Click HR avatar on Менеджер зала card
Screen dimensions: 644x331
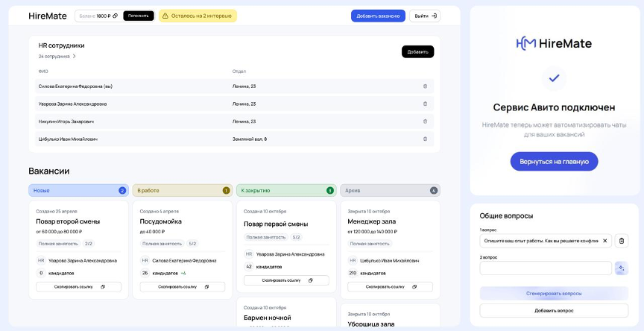353,260
